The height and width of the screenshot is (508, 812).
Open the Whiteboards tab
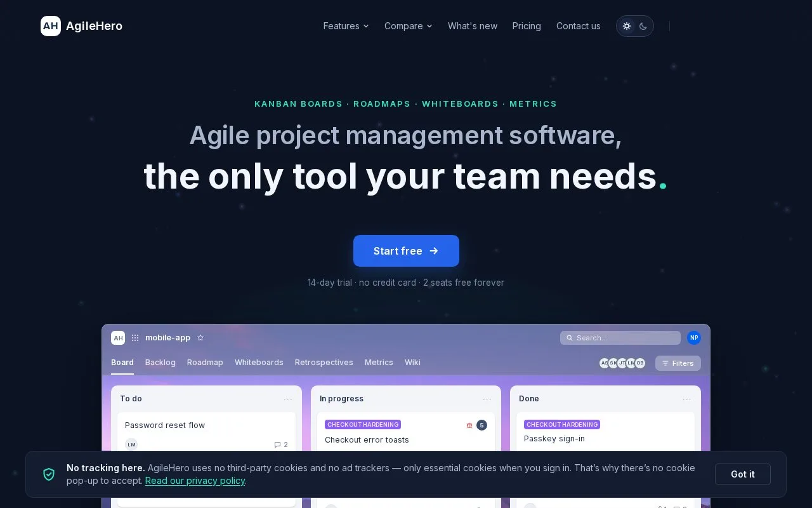tap(259, 363)
